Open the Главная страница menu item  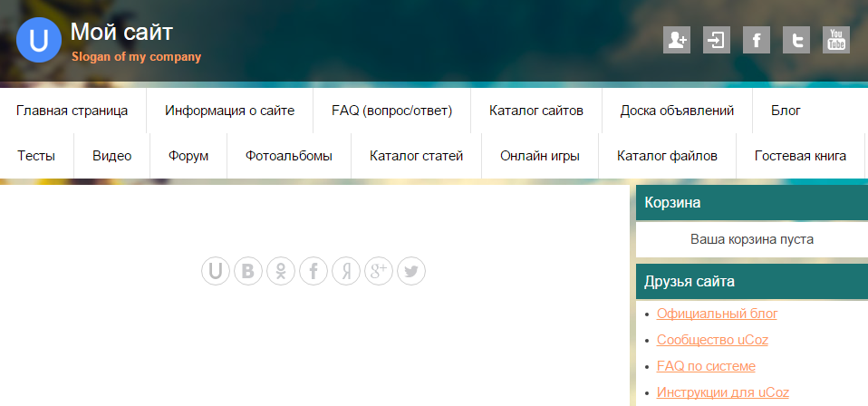click(72, 111)
